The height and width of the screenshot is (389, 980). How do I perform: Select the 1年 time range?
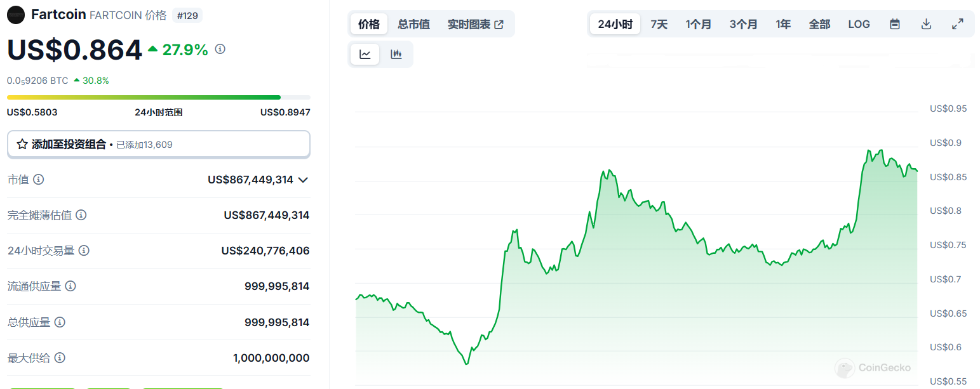click(783, 24)
